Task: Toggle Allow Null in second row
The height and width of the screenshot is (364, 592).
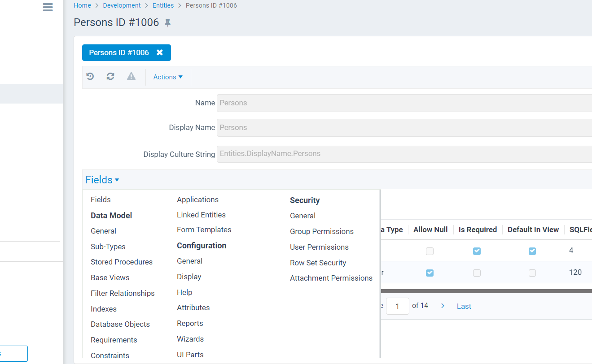Action: 430,273
